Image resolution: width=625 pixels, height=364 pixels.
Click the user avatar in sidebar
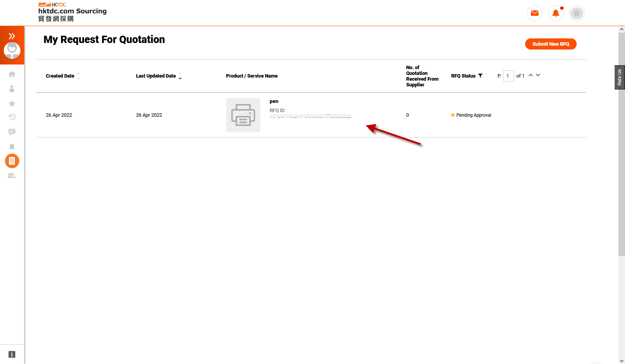[12, 50]
